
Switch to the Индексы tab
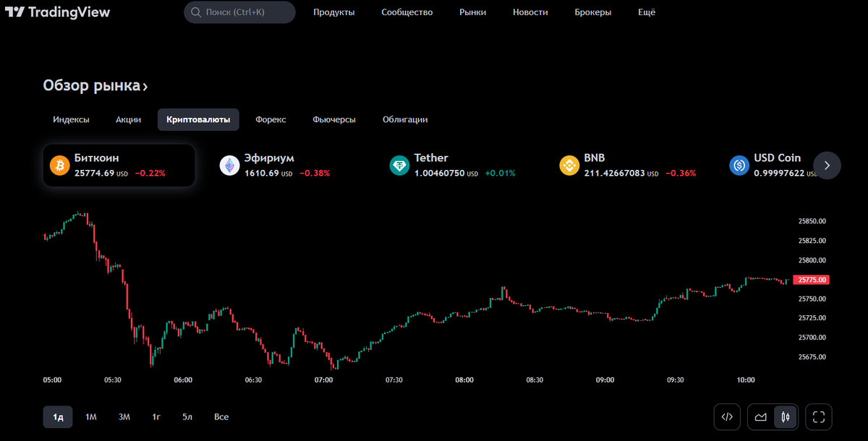pos(71,120)
